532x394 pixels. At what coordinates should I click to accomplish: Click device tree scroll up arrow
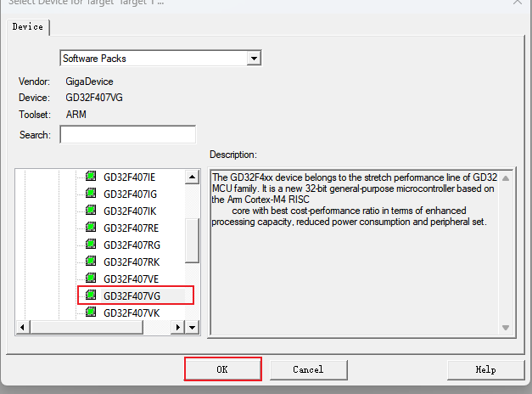point(192,177)
